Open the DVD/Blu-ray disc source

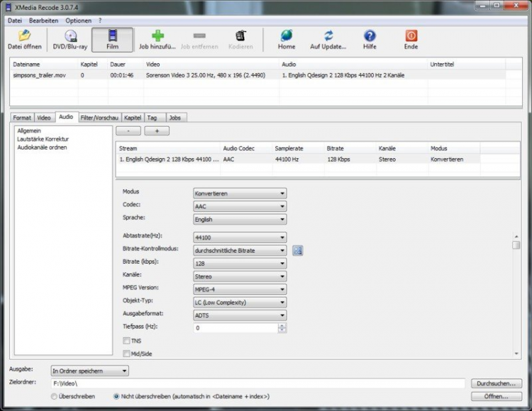click(x=71, y=35)
